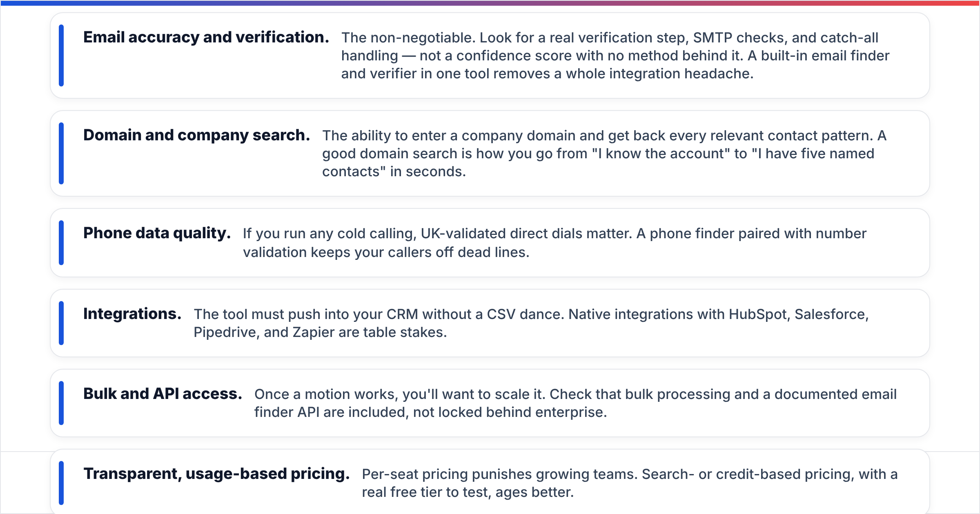Click the blue bar next to Phone data quality
This screenshot has height=514, width=980.
click(61, 243)
